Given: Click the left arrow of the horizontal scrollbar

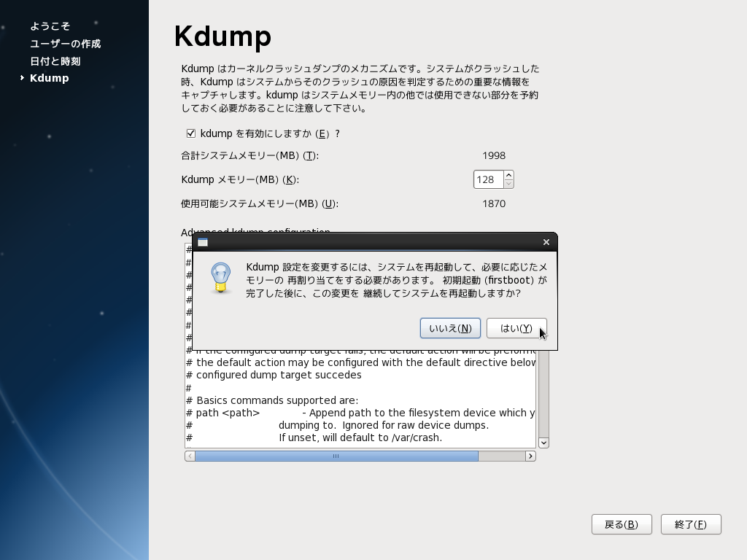Looking at the screenshot, I should coord(190,456).
